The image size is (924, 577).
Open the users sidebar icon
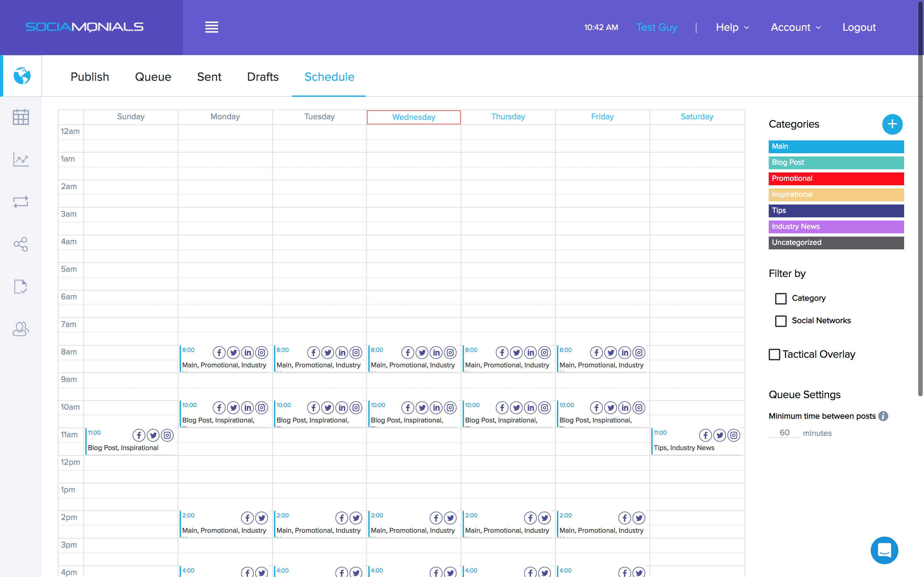[21, 329]
